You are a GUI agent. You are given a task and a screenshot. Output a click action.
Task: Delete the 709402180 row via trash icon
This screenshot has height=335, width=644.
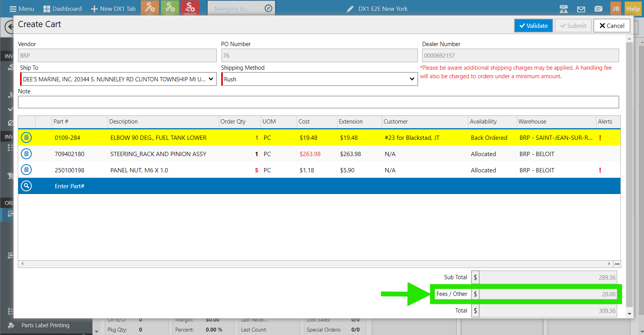pyautogui.click(x=26, y=154)
